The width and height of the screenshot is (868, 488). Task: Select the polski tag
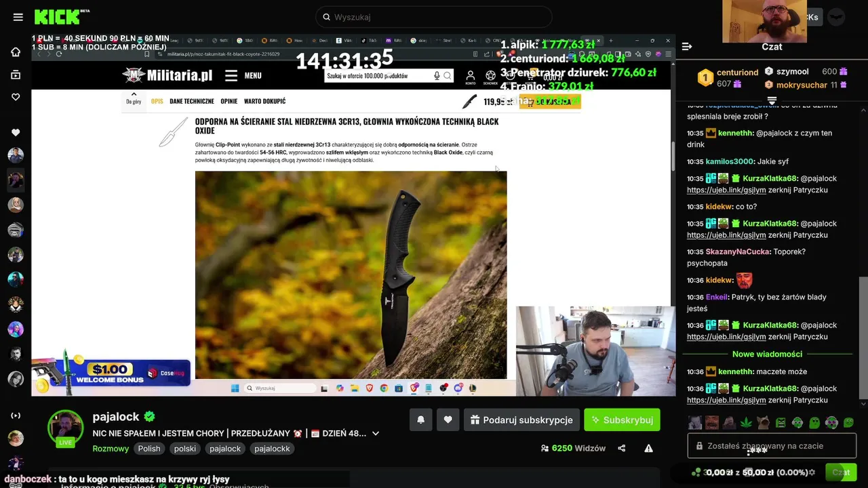tap(185, 449)
